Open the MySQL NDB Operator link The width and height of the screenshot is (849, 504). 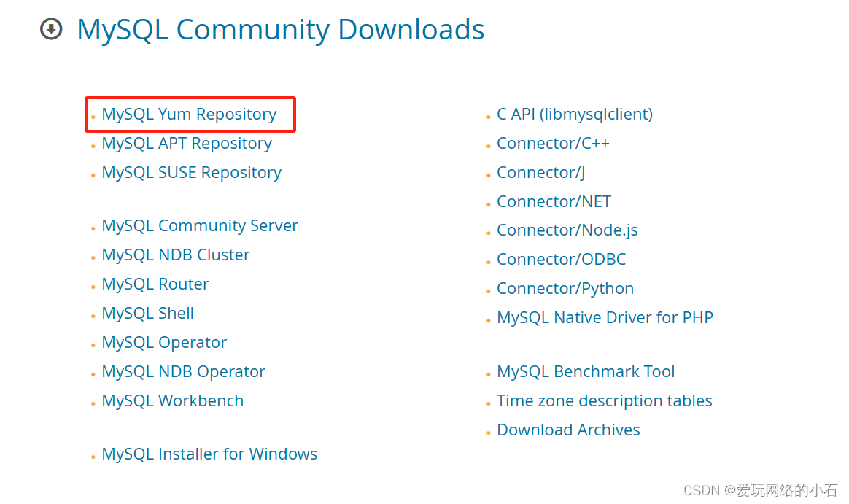tap(184, 372)
